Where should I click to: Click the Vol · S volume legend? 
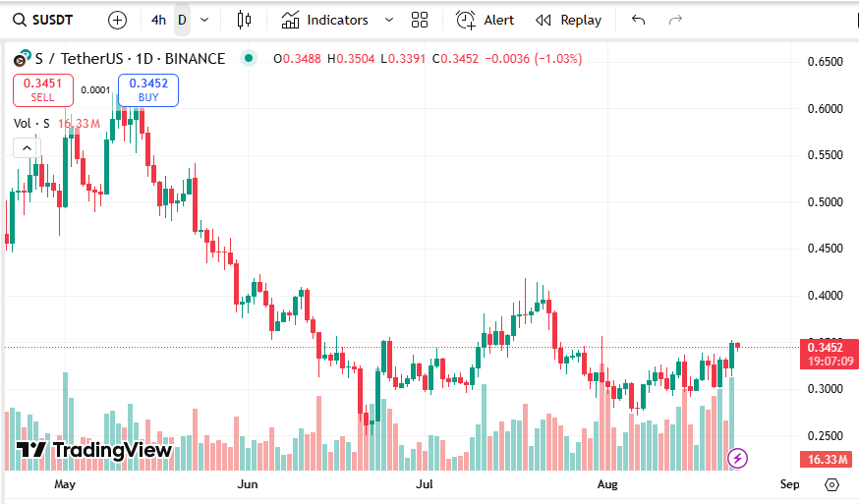pyautogui.click(x=31, y=123)
